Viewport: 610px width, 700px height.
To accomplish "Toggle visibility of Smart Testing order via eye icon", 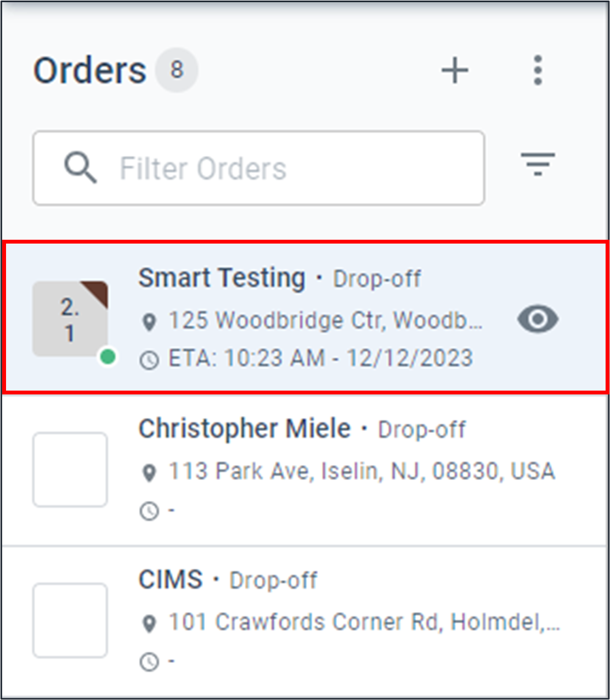I will click(538, 319).
